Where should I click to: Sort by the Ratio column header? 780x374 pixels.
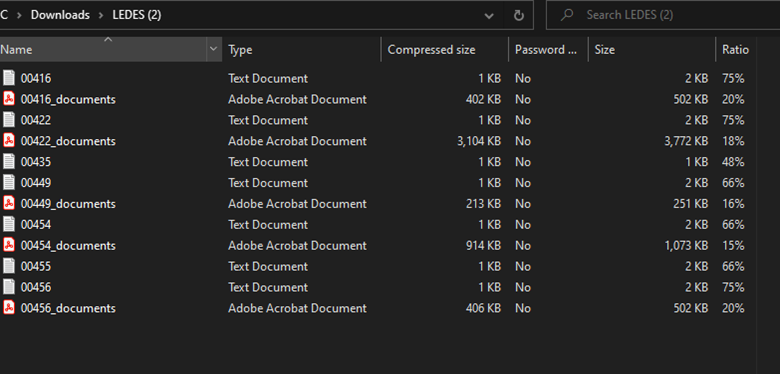tap(735, 50)
